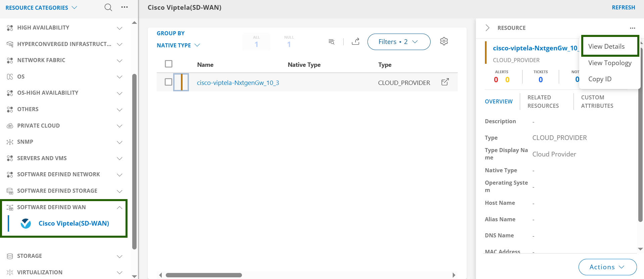
Task: Click the Cisco Viptela logo icon
Action: pos(26,224)
